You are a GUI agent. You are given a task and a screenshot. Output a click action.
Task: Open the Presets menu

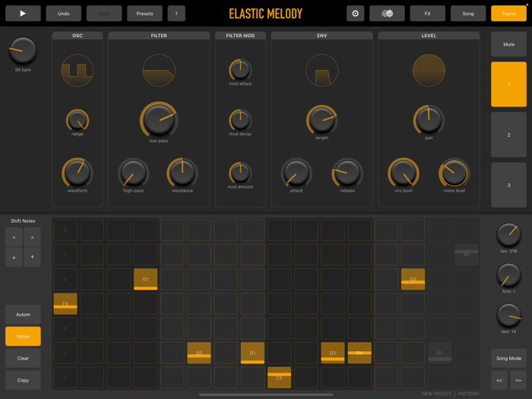144,14
